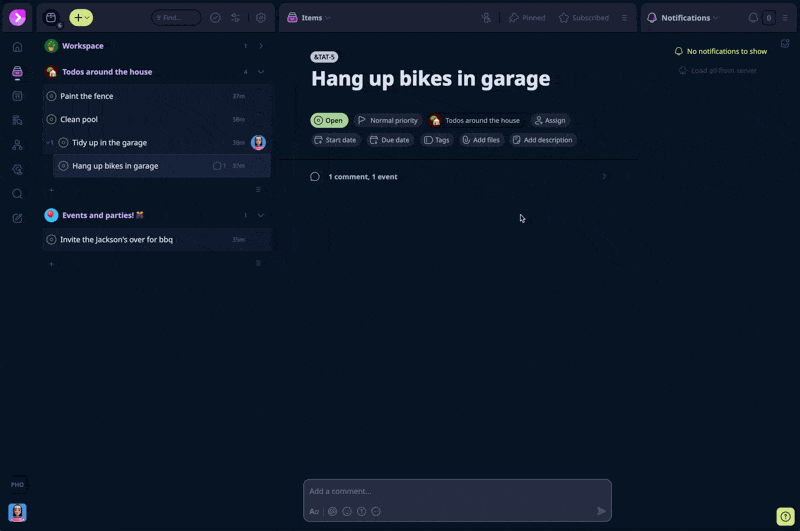Open the settings gear in list toolbar
The image size is (800, 531).
tap(261, 18)
